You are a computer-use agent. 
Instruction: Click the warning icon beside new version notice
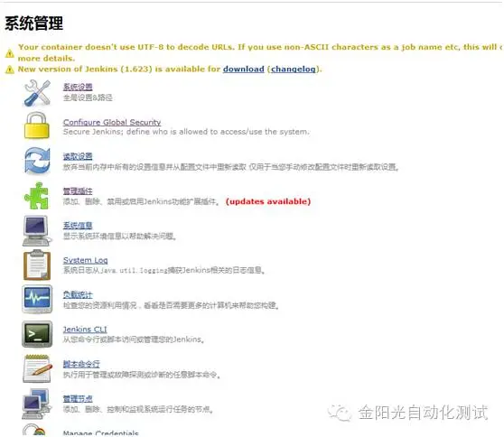coord(10,70)
